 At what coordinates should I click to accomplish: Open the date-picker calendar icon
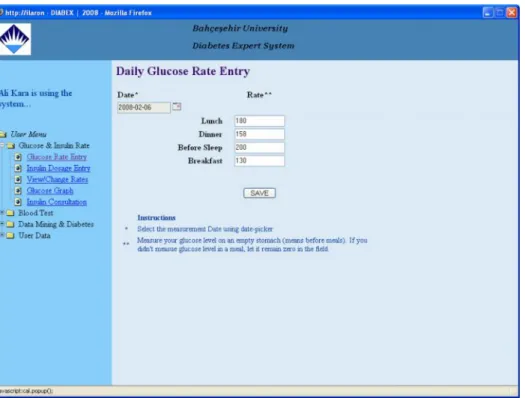pyautogui.click(x=177, y=107)
